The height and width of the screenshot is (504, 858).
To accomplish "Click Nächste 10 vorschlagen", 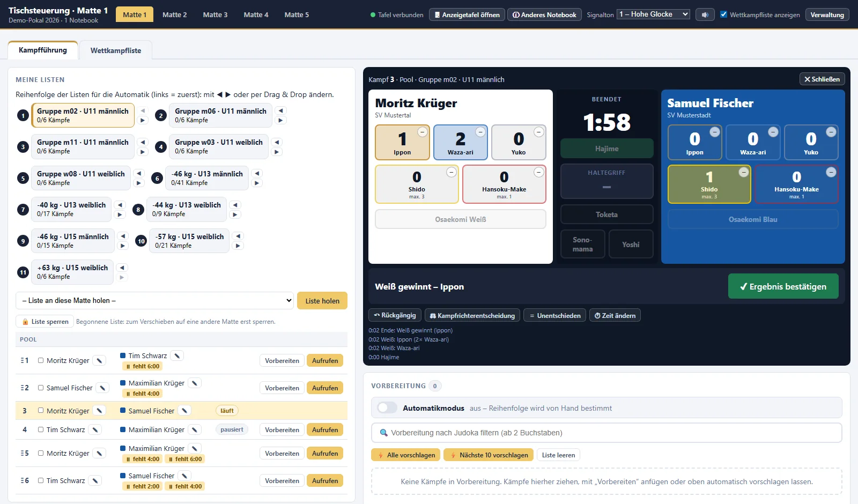I will click(489, 455).
